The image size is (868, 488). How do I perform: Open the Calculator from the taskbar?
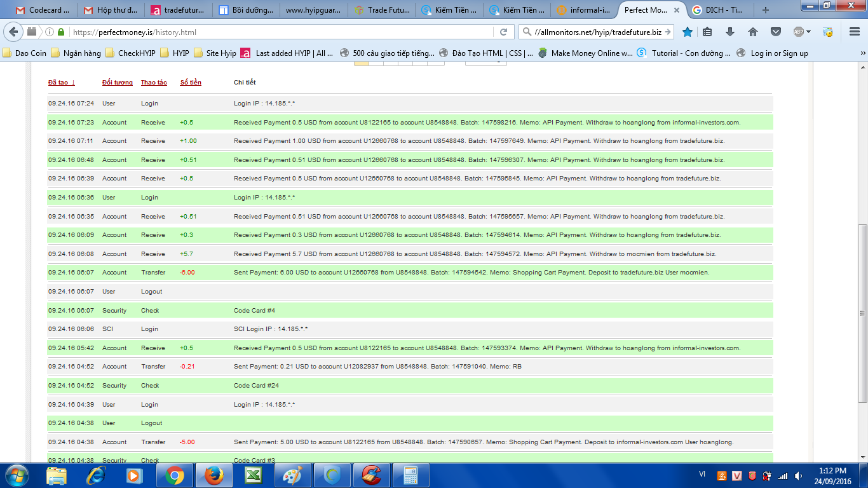click(x=411, y=475)
